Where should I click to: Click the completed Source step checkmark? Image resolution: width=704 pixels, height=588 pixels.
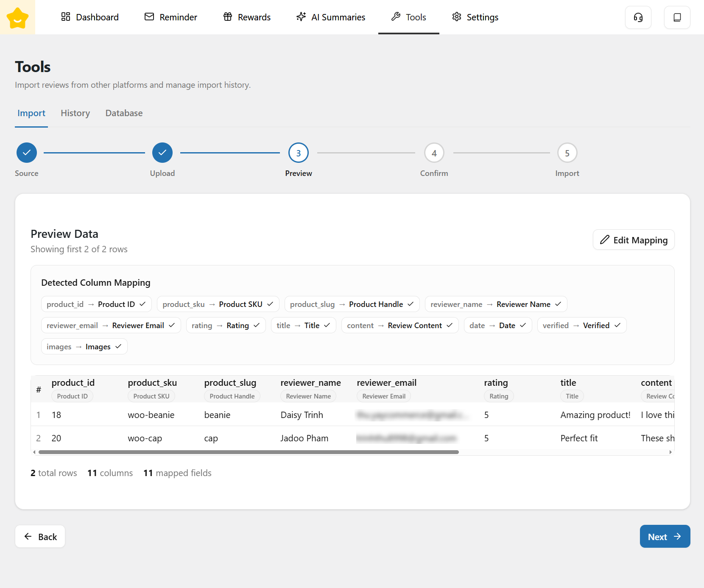pyautogui.click(x=27, y=153)
